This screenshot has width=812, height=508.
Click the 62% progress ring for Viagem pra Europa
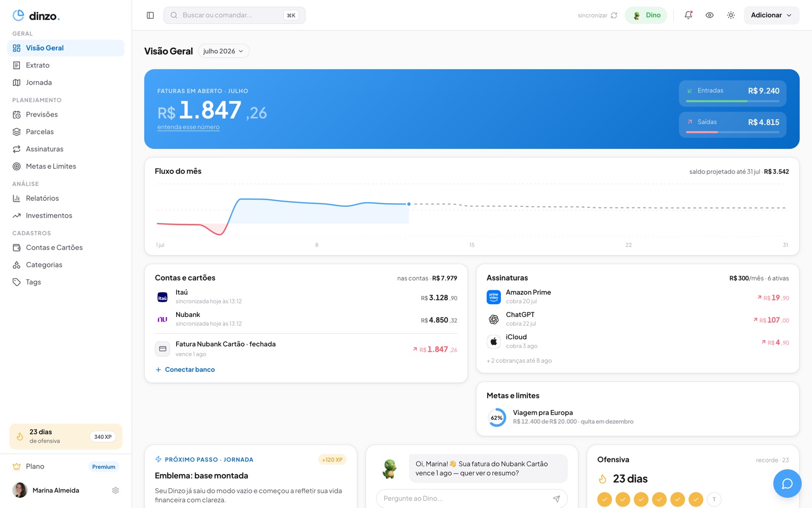tap(497, 418)
